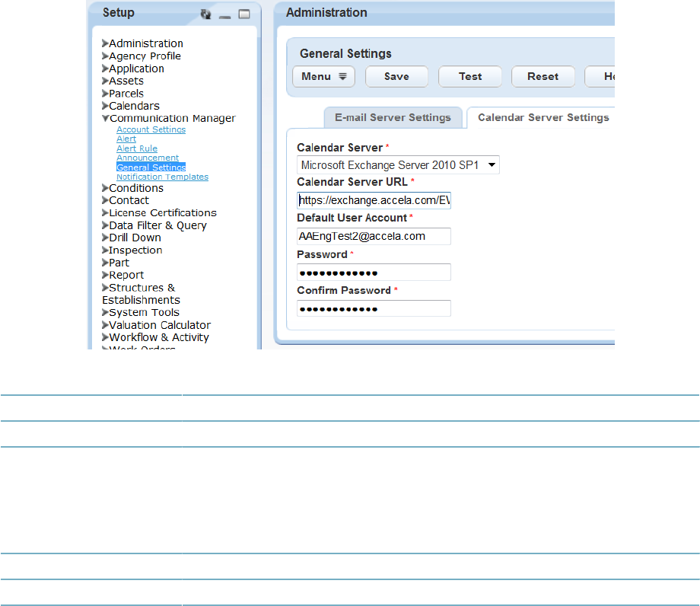
Task: Open the Calendar Server dropdown
Action: (x=398, y=164)
